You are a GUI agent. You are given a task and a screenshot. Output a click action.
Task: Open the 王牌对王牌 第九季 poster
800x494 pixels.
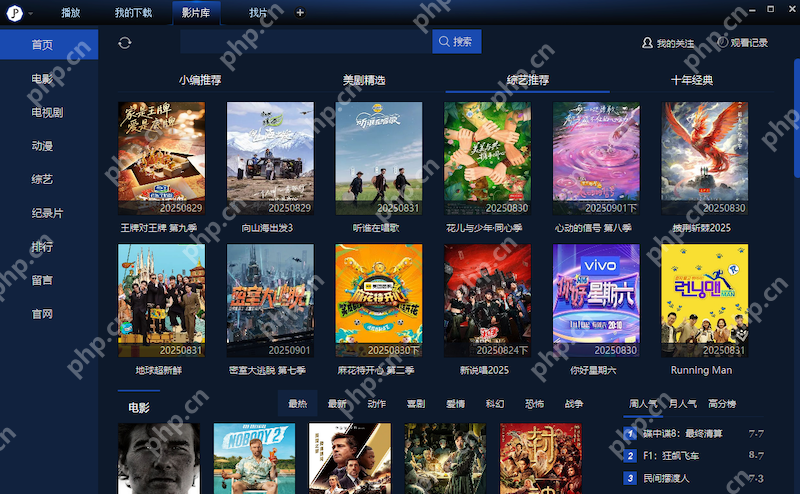click(161, 158)
